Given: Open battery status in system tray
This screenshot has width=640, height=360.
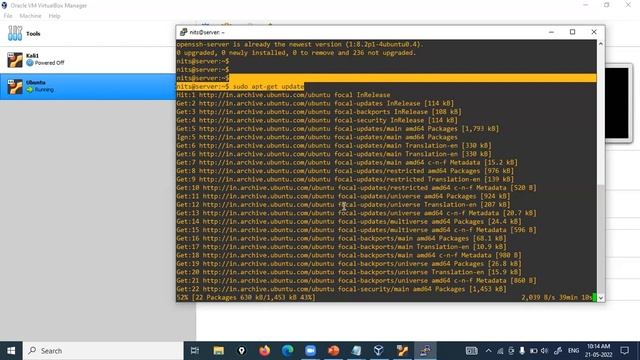Looking at the screenshot, I should (x=533, y=351).
